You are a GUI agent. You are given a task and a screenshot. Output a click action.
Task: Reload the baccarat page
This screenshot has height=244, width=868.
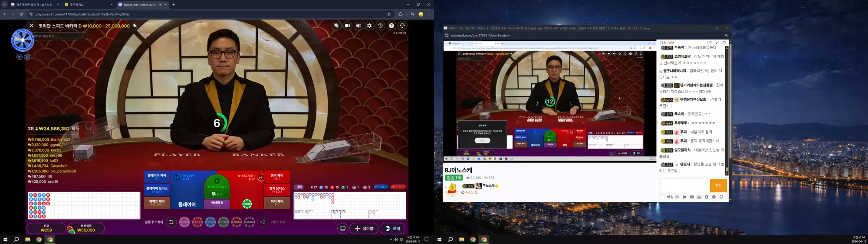click(21, 14)
